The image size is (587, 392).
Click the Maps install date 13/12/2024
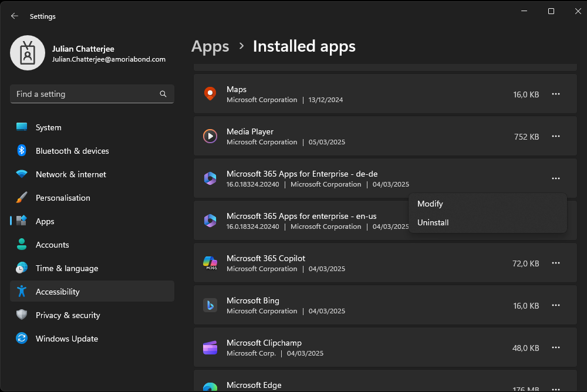[x=326, y=100]
